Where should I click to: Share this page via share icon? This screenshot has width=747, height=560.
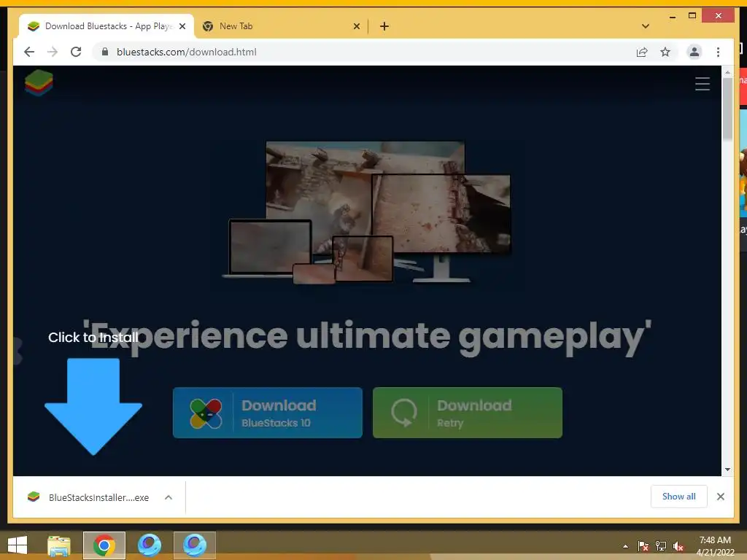click(642, 52)
